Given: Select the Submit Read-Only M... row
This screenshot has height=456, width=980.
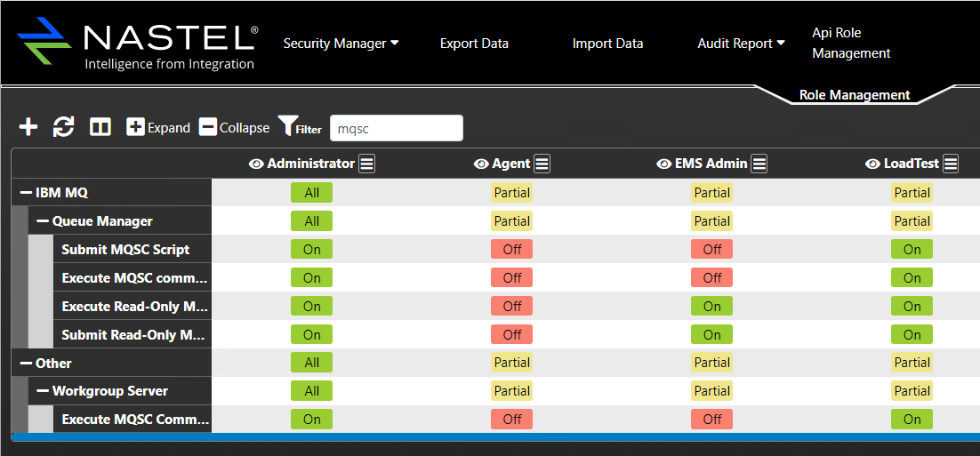Looking at the screenshot, I should 134,335.
